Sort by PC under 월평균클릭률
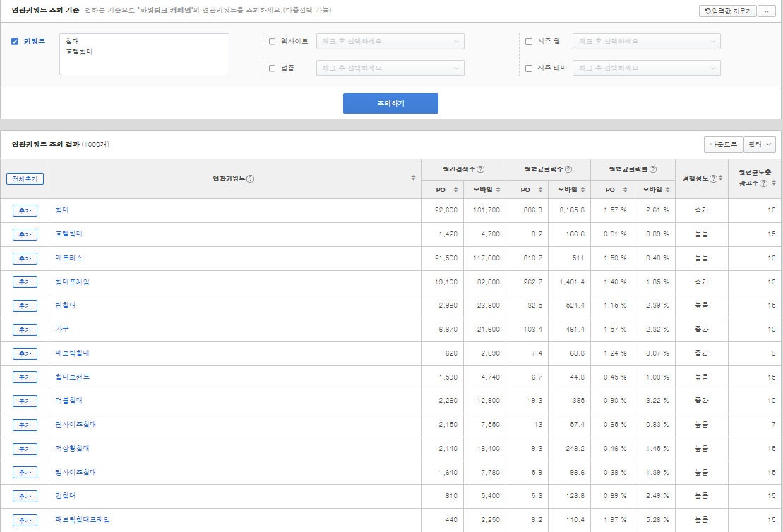 pyautogui.click(x=626, y=190)
